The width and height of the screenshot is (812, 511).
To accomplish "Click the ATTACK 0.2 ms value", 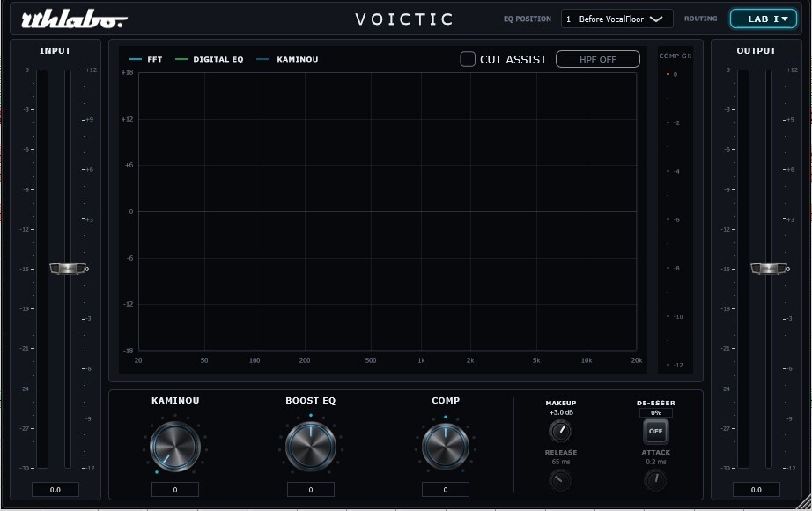I will [655, 462].
